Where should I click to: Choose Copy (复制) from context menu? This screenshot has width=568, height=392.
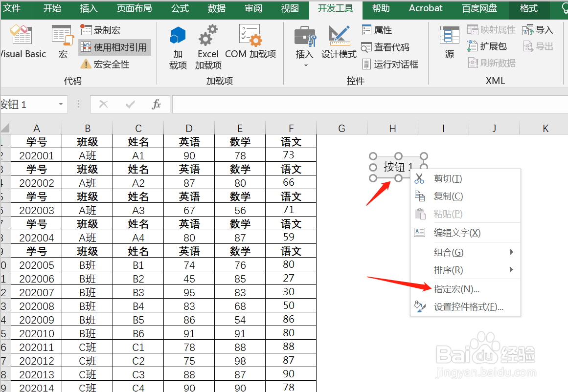click(465, 196)
